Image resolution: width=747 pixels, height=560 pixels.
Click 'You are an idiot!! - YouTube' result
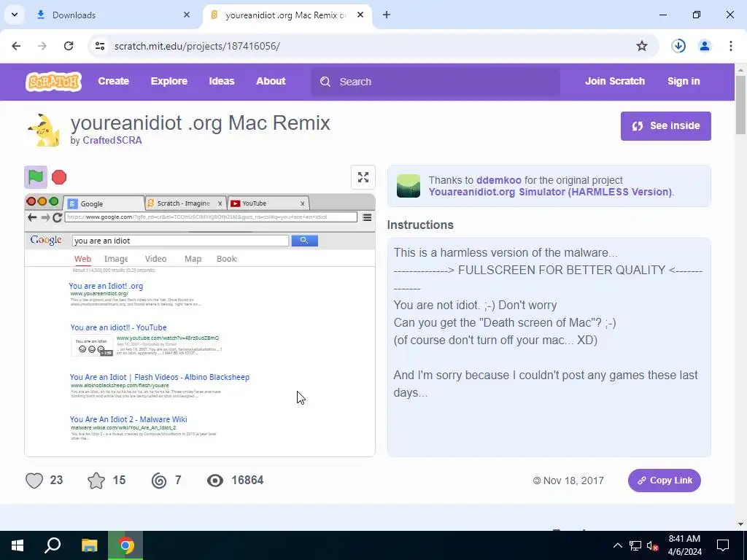point(119,327)
